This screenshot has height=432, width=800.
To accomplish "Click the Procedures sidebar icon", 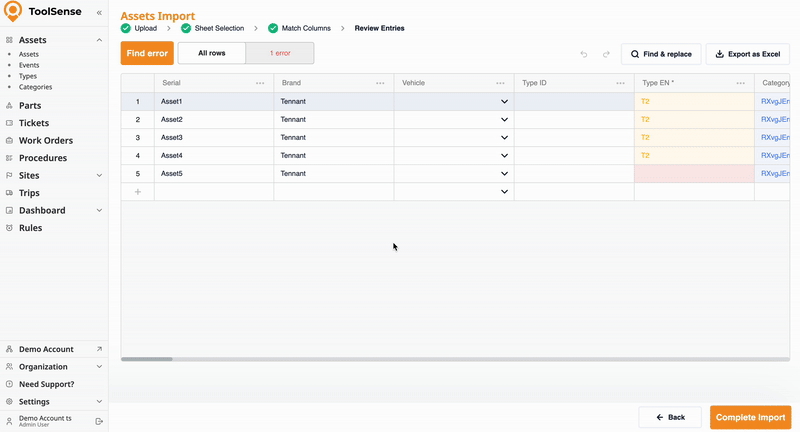I will (9, 158).
